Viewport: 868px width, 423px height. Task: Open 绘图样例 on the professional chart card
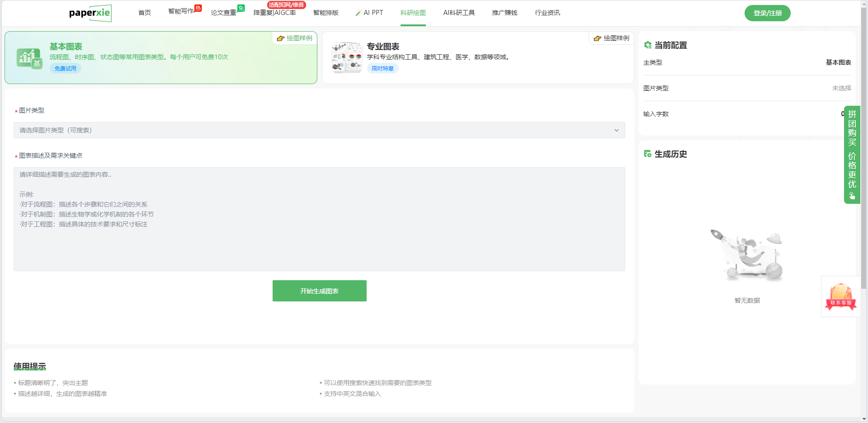(612, 38)
